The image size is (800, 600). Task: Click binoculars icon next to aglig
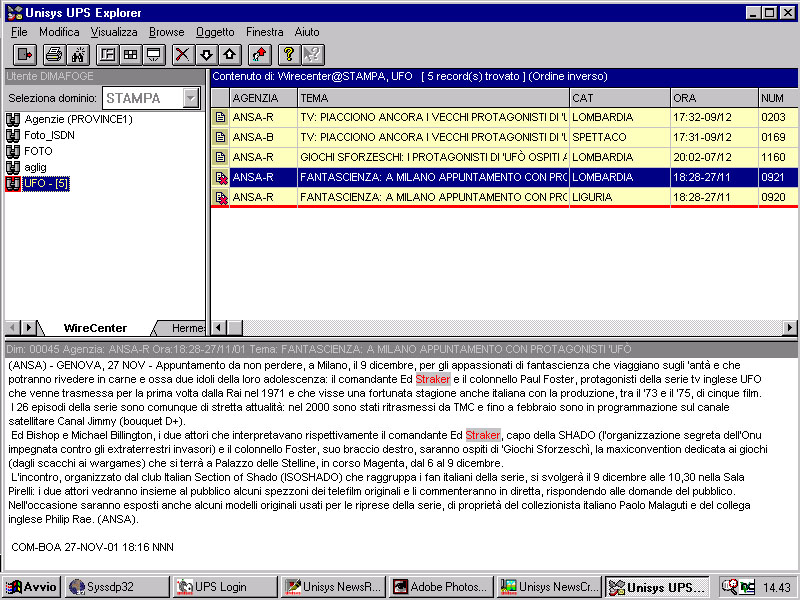click(13, 167)
